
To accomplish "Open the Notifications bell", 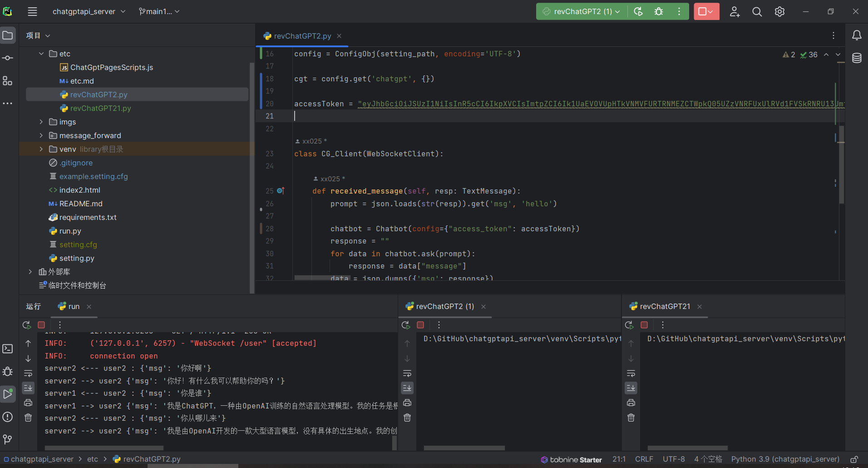I will tap(857, 35).
